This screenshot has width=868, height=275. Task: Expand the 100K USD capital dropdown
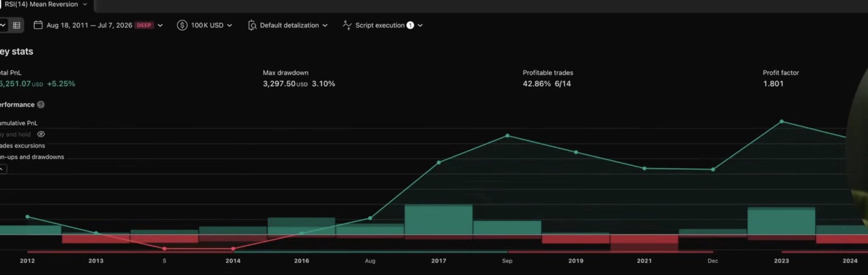pyautogui.click(x=229, y=25)
